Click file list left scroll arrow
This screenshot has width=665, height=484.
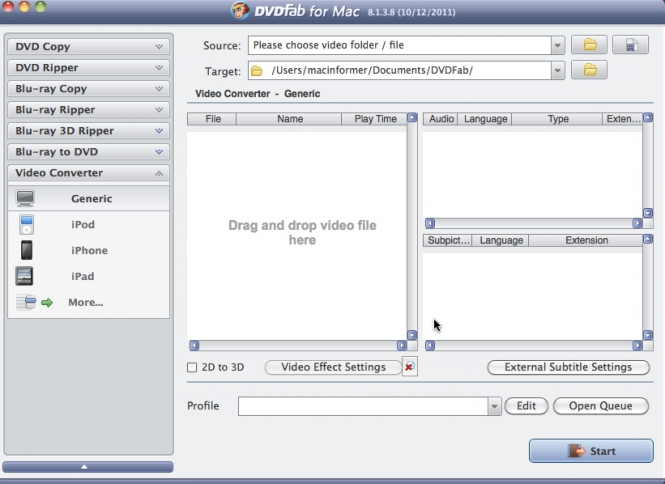click(194, 346)
